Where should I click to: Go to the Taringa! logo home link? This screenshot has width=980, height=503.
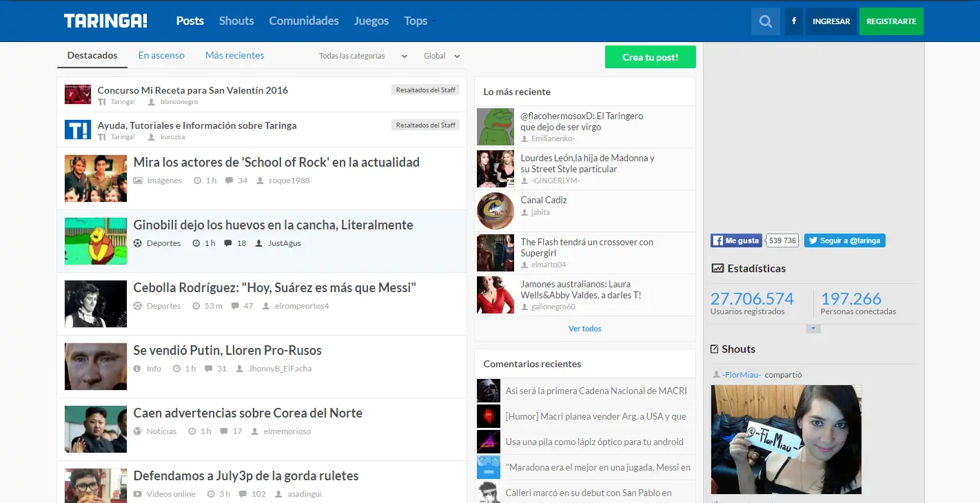pyautogui.click(x=105, y=21)
